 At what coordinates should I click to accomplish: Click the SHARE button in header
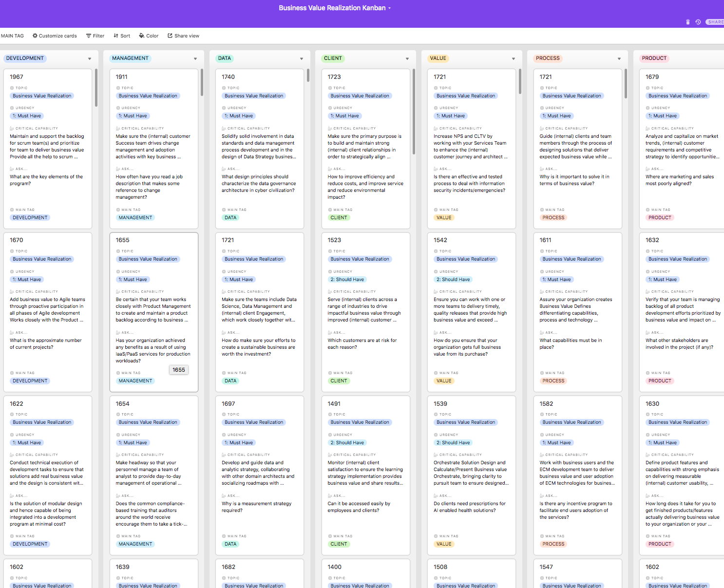(x=715, y=22)
